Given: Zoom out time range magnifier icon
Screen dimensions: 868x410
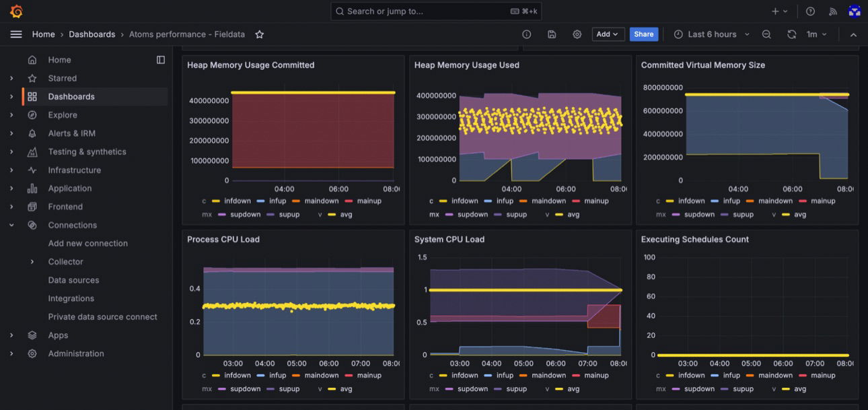Looking at the screenshot, I should click(x=766, y=34).
